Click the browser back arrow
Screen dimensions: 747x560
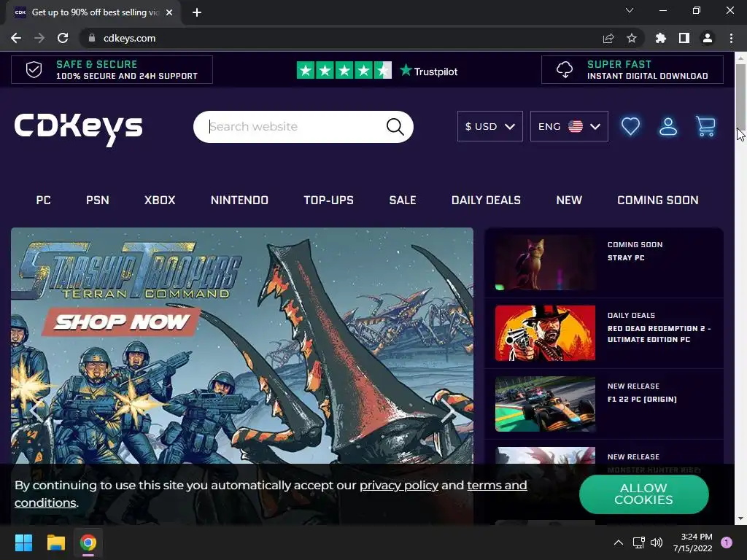pyautogui.click(x=16, y=38)
